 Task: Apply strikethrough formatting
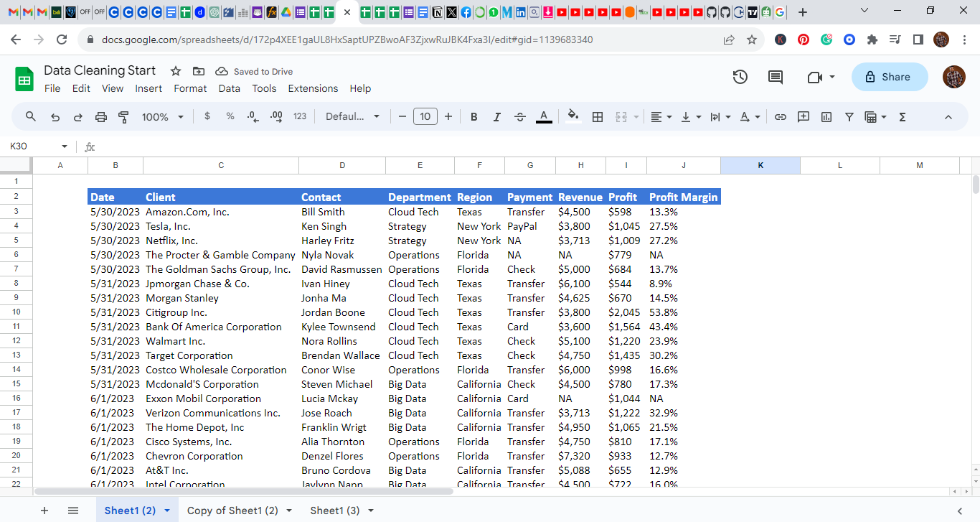click(520, 116)
